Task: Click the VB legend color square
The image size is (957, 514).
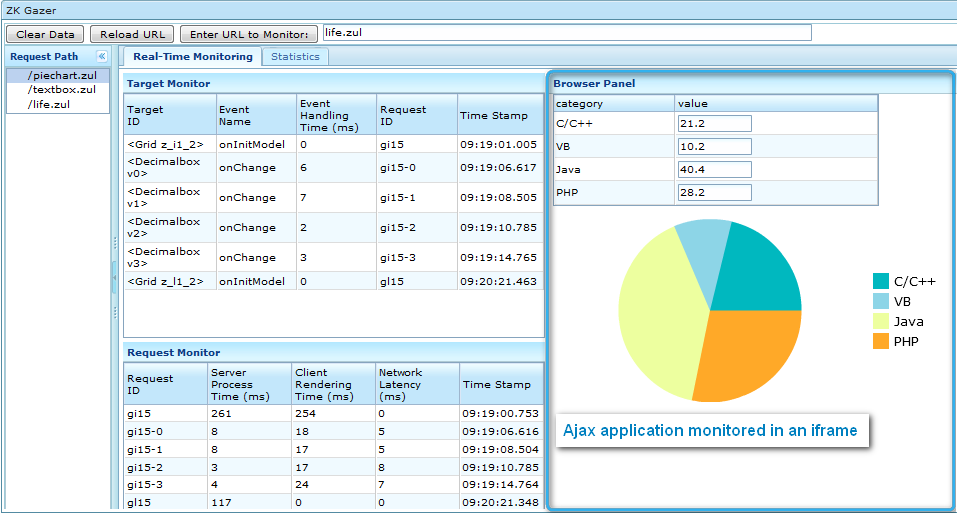Action: tap(881, 301)
